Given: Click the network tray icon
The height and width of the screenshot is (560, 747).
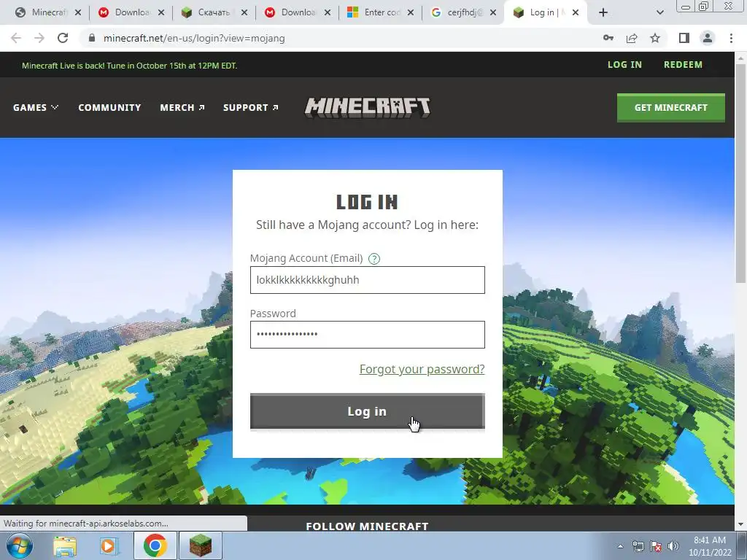Looking at the screenshot, I should (638, 546).
